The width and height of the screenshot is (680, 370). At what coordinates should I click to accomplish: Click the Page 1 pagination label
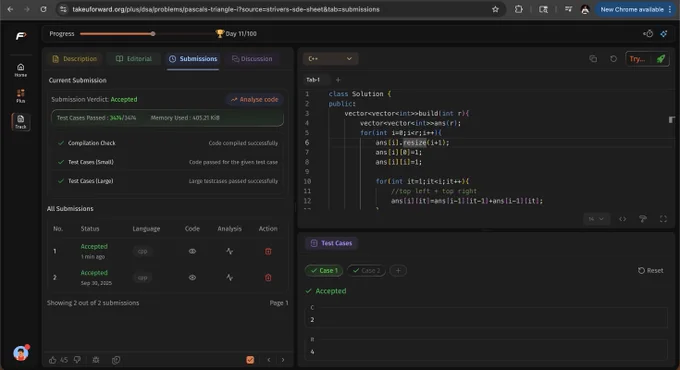coord(279,303)
